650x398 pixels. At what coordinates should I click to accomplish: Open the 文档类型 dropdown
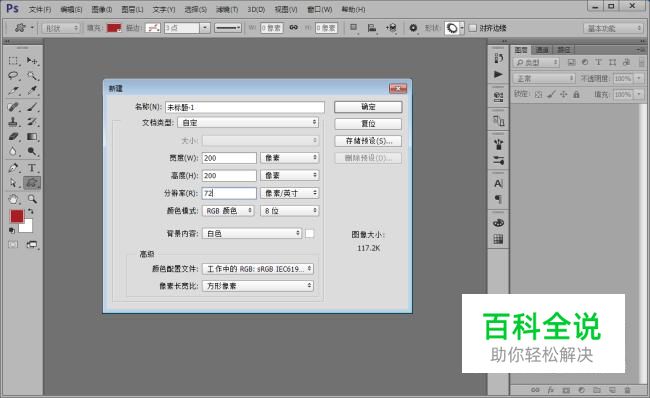point(248,123)
